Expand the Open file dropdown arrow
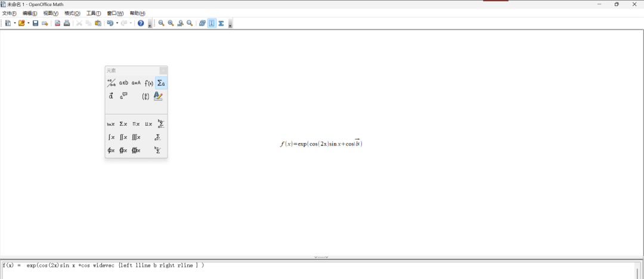644x279 pixels. pos(29,23)
